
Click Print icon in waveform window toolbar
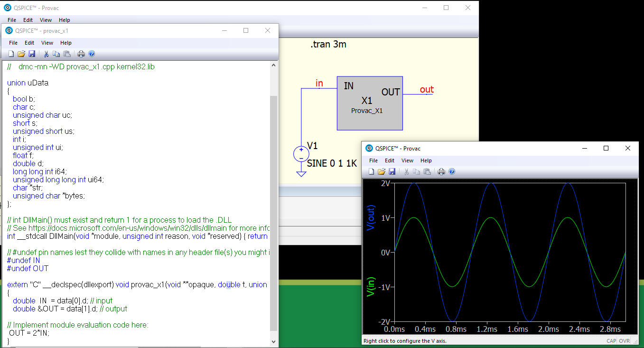click(x=441, y=171)
